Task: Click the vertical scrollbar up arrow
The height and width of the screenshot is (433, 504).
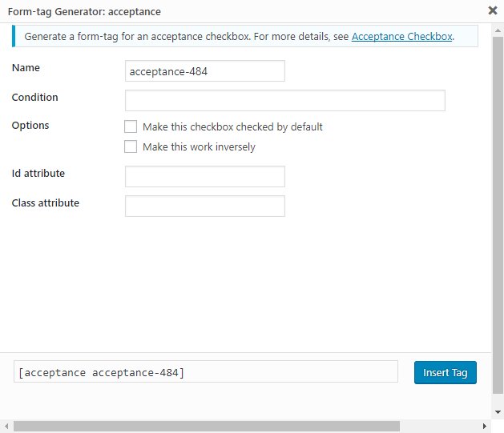Action: 498,29
